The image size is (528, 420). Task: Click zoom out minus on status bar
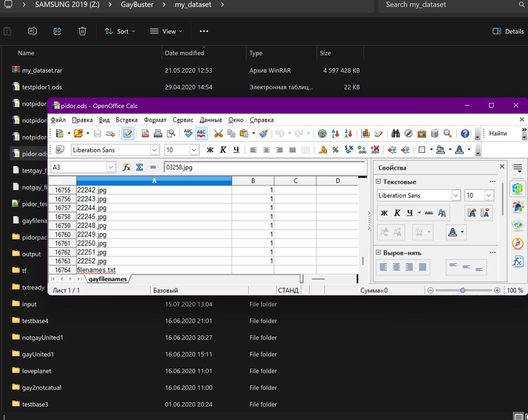(x=430, y=291)
